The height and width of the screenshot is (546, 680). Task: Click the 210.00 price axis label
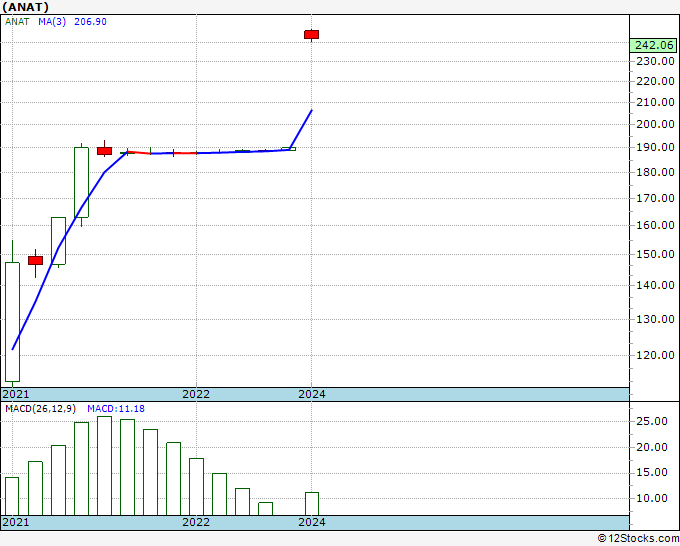pyautogui.click(x=655, y=102)
